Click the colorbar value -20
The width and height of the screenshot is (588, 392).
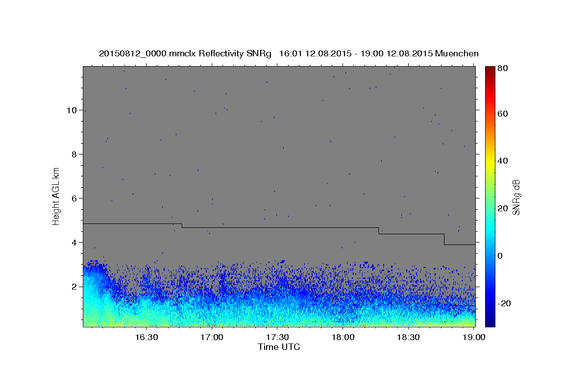[505, 303]
